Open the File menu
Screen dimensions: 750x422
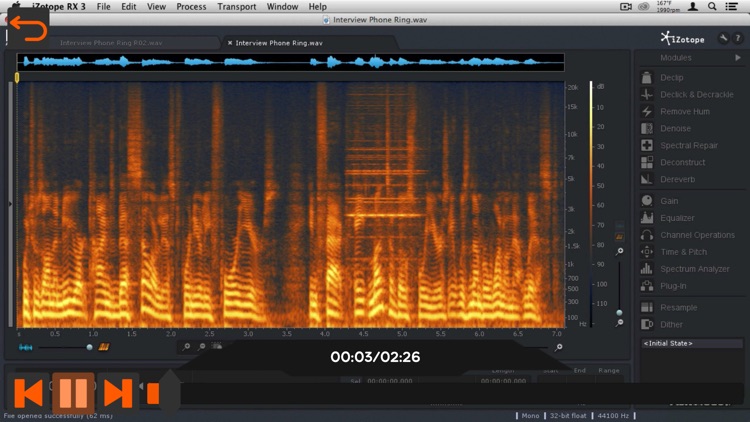(103, 6)
